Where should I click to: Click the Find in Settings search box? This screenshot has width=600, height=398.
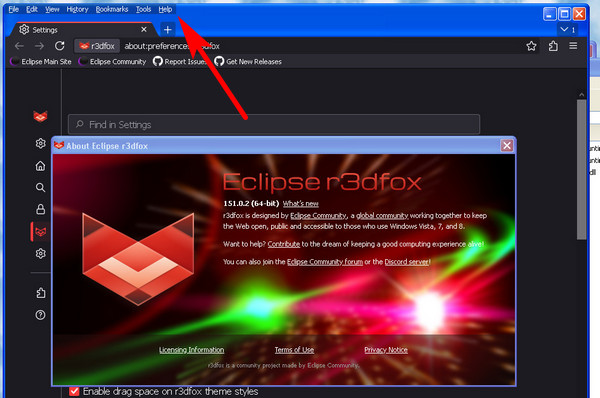tap(274, 124)
